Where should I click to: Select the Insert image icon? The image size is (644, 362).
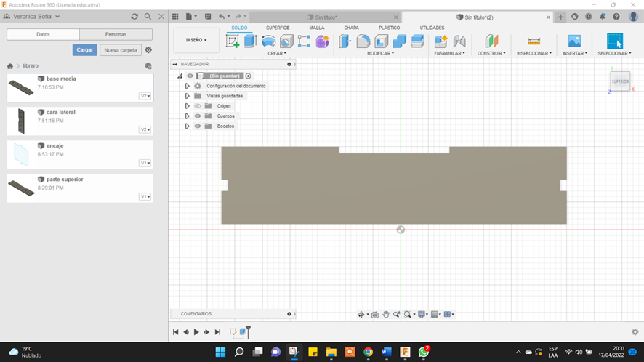[x=575, y=41]
